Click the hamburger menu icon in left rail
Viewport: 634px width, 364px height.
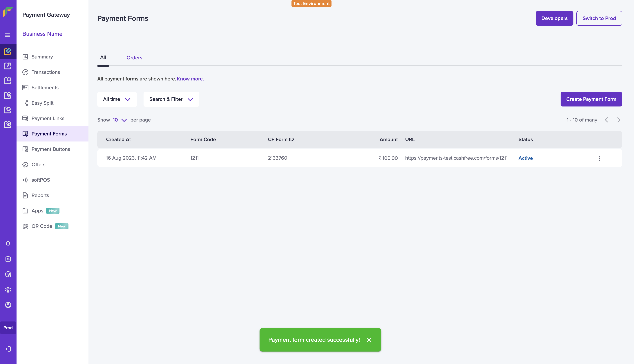point(8,35)
